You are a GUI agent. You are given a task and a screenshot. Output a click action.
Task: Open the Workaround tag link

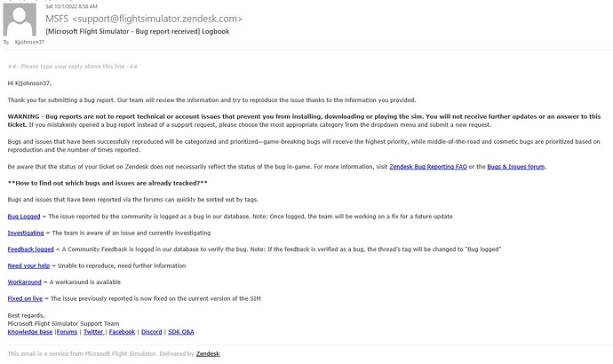(25, 282)
